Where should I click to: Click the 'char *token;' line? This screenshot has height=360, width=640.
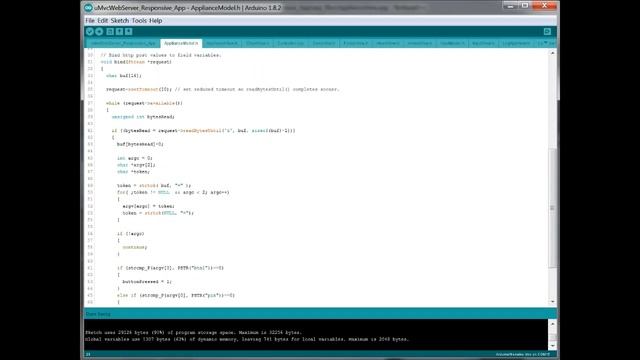pos(133,171)
